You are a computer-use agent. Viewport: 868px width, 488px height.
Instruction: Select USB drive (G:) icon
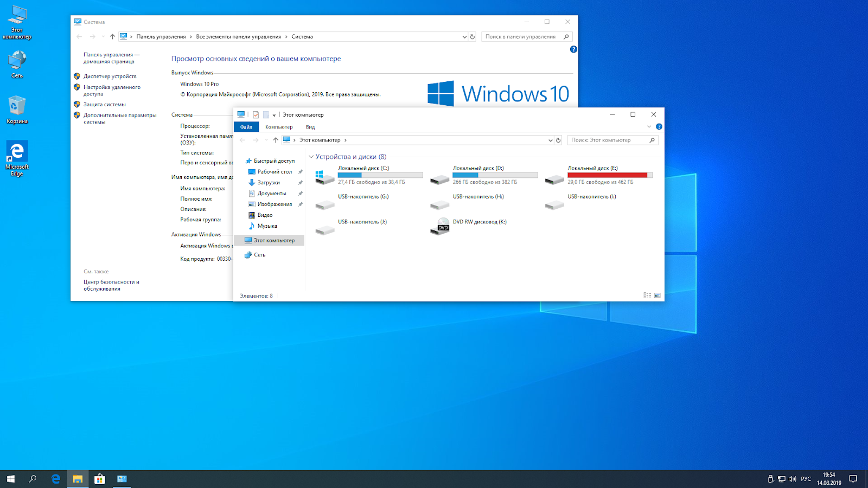[325, 205]
